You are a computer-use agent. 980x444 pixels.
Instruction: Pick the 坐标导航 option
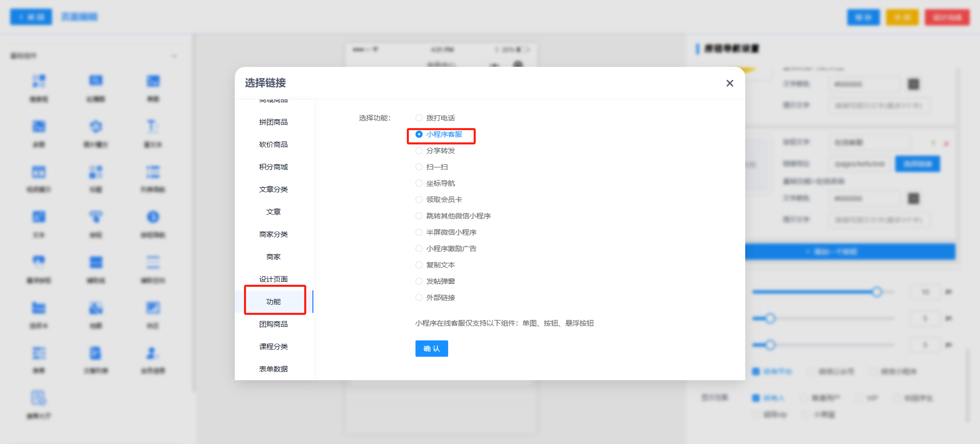tap(419, 183)
